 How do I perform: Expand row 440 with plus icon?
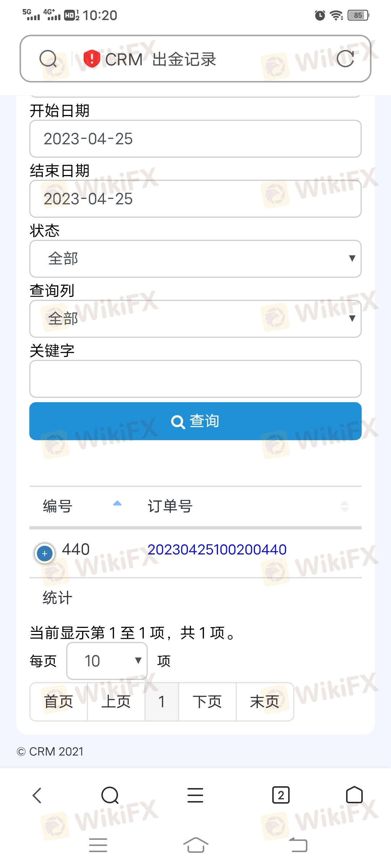click(x=45, y=553)
